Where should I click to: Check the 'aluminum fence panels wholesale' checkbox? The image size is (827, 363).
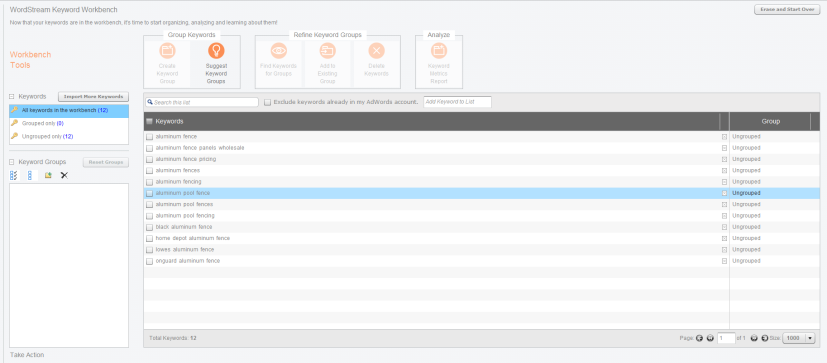tap(150, 148)
